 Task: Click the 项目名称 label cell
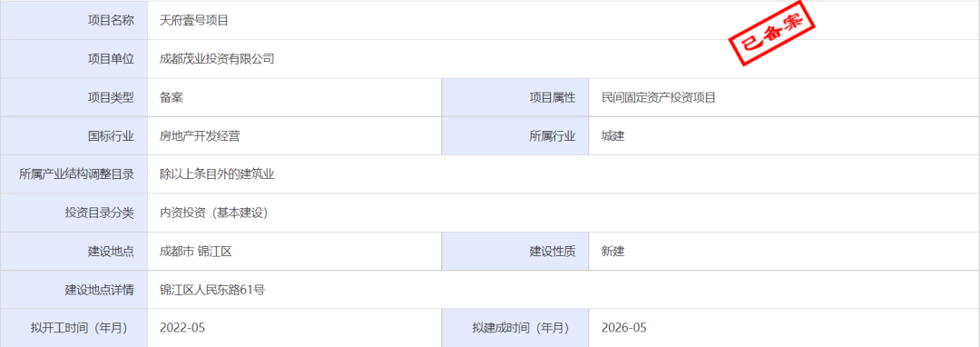[74, 21]
